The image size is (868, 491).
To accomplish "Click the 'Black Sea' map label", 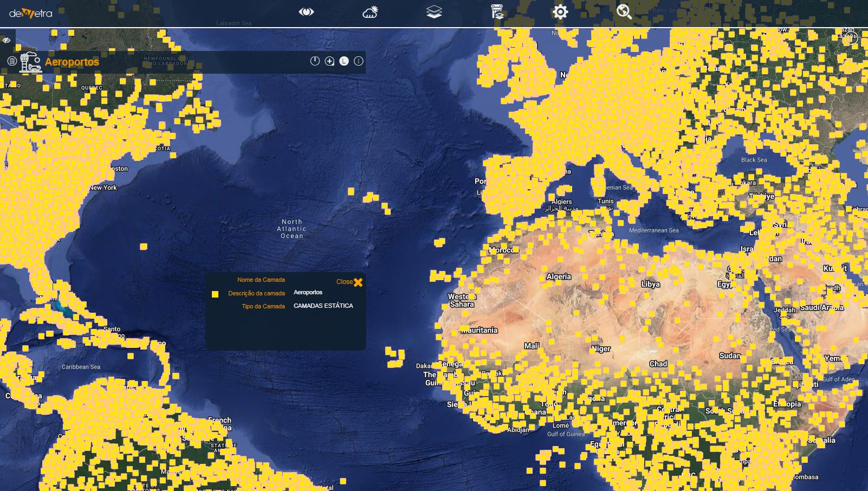I will tap(754, 160).
